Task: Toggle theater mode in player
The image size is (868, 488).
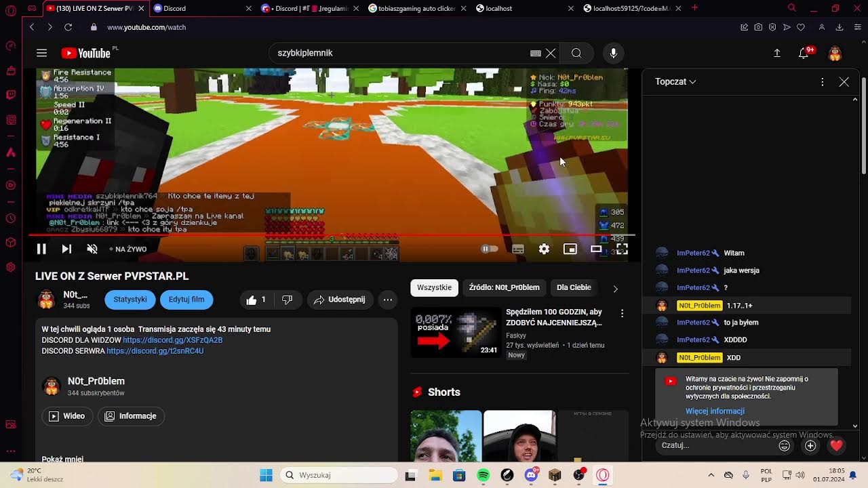Action: pyautogui.click(x=596, y=249)
